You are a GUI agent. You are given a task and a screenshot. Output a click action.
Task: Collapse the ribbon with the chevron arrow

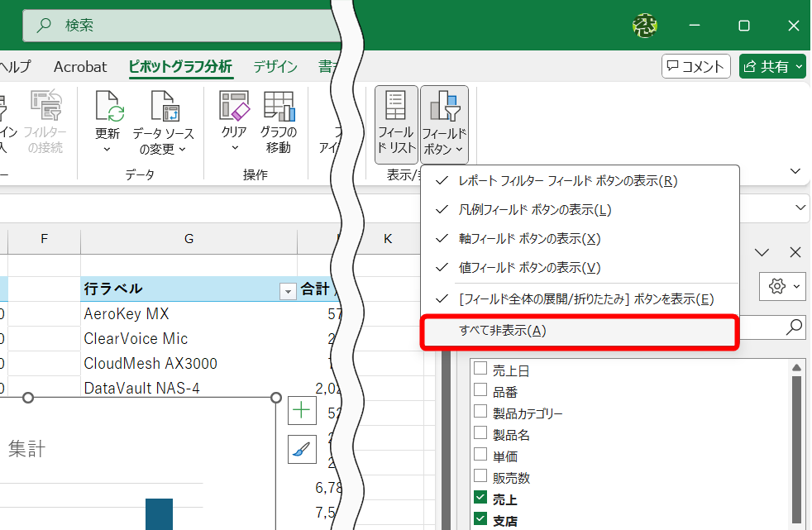pyautogui.click(x=795, y=171)
